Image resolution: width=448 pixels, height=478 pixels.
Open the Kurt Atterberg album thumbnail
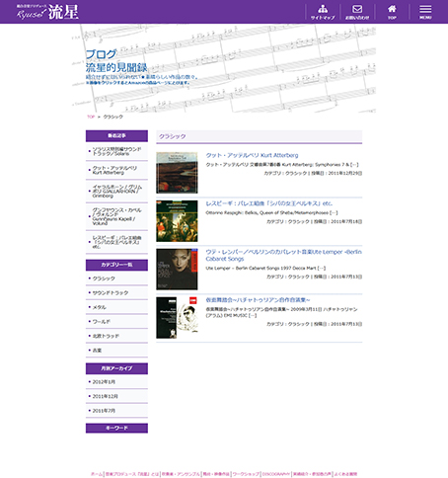pyautogui.click(x=177, y=173)
